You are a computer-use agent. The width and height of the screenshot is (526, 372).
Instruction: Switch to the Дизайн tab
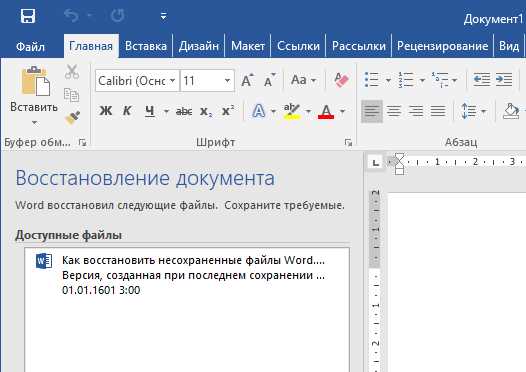pyautogui.click(x=199, y=46)
